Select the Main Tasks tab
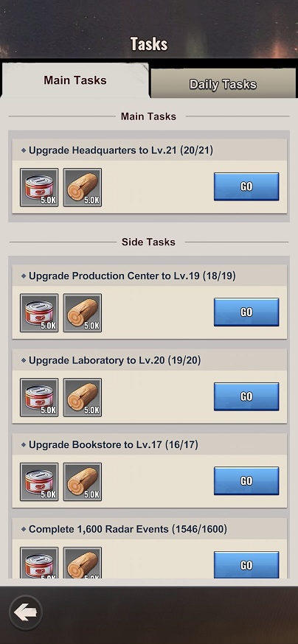The image size is (298, 644). [75, 80]
